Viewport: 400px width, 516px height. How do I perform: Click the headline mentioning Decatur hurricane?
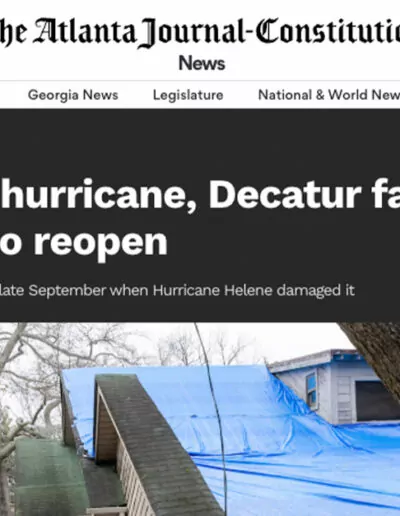[x=200, y=195]
